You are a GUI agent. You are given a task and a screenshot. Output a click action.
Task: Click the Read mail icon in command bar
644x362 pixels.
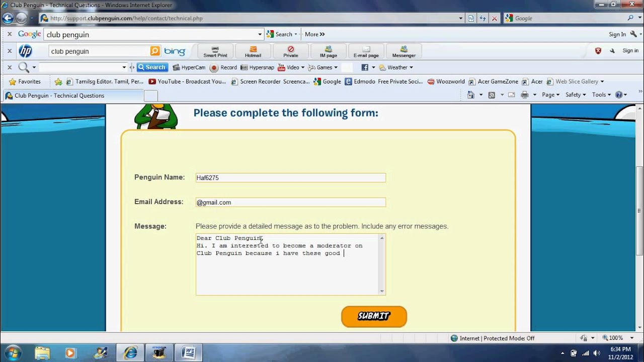(x=512, y=95)
